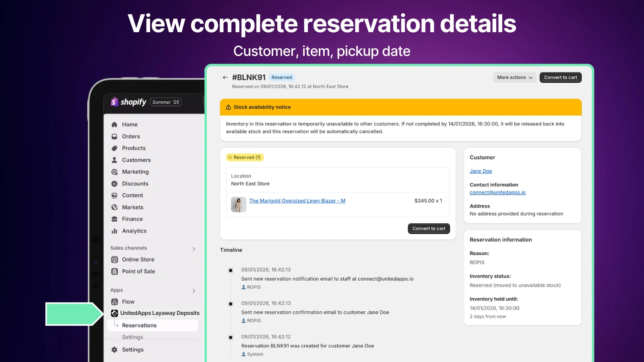Expand the Sales channels section
Screen dimensions: 644x362
[194, 249]
